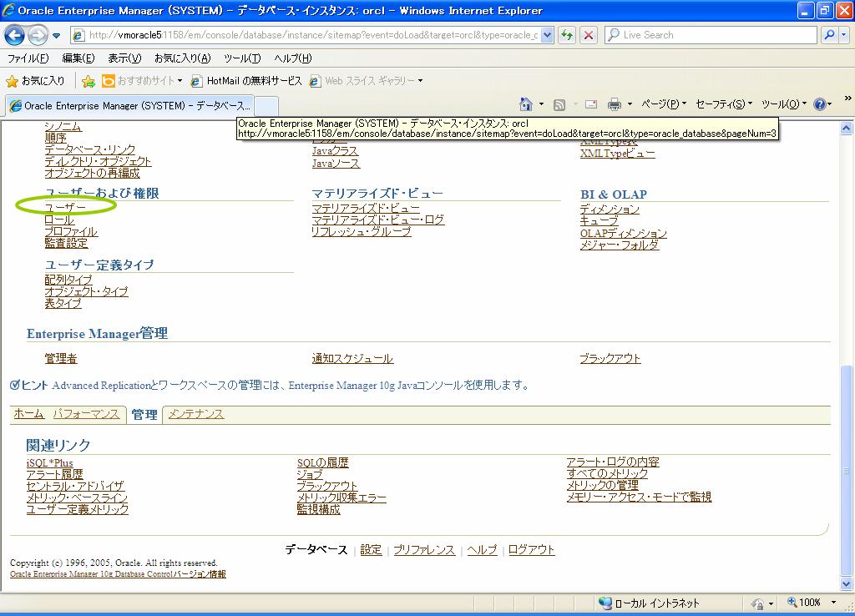Screen dimensions: 855x616
Task: Open the SQLの履歴 related link
Action: coord(323,462)
